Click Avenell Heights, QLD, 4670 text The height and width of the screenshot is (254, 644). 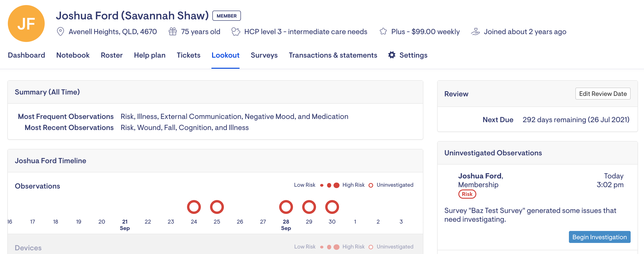(x=113, y=32)
